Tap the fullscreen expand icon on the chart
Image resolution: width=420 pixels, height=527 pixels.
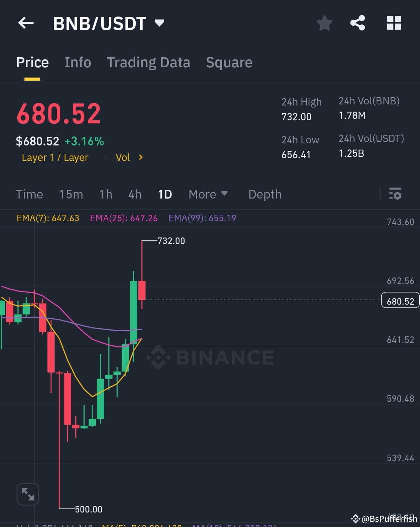[28, 494]
